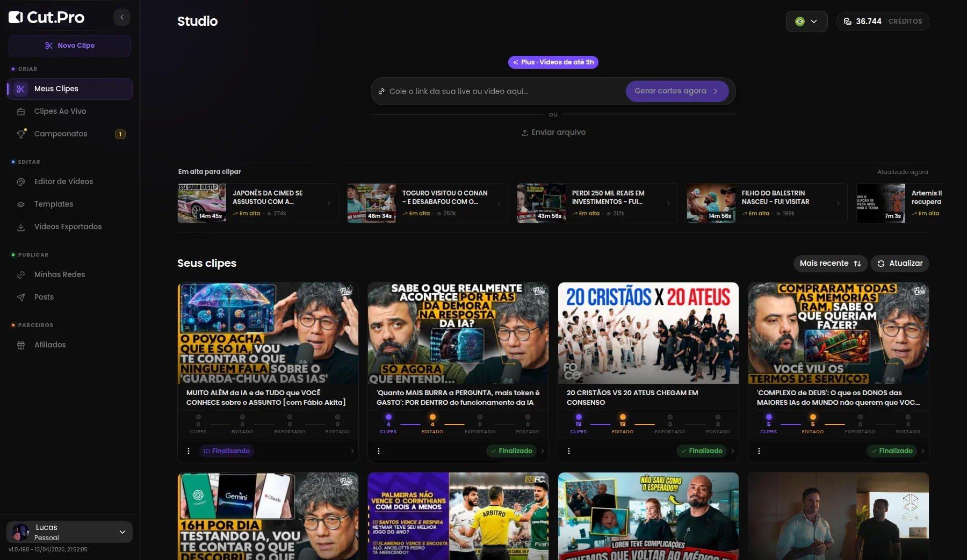Viewport: 967px width, 560px height.
Task: Click Enviar arquivo upload link
Action: [553, 133]
